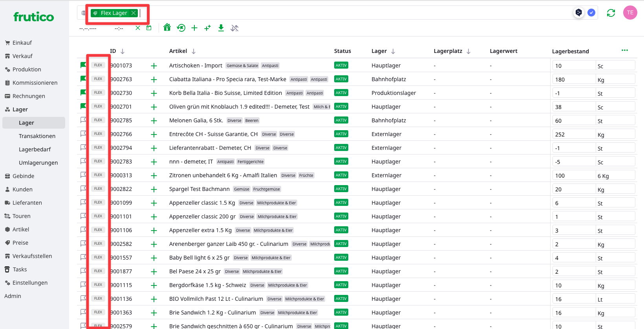Click the green download arrow icon

[x=221, y=28]
